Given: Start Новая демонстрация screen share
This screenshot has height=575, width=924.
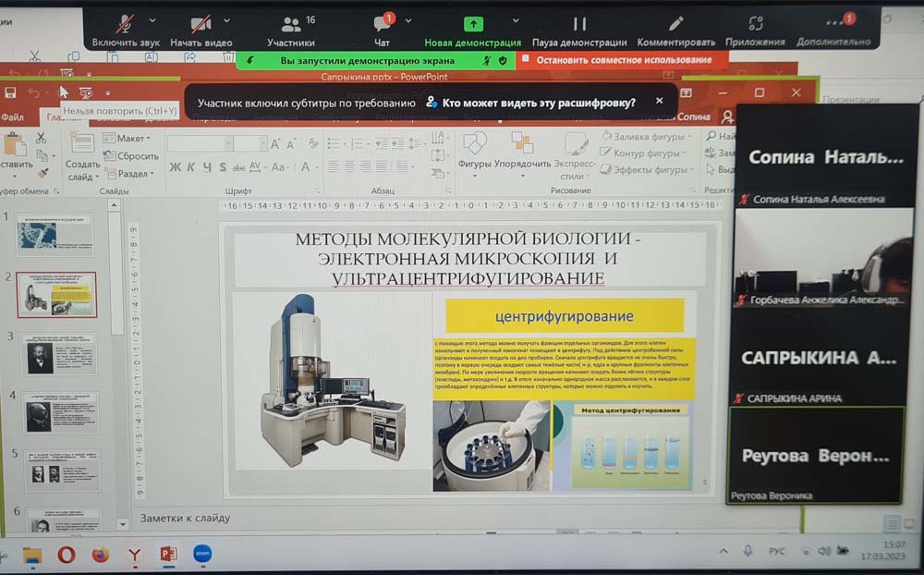Looking at the screenshot, I should 473,25.
